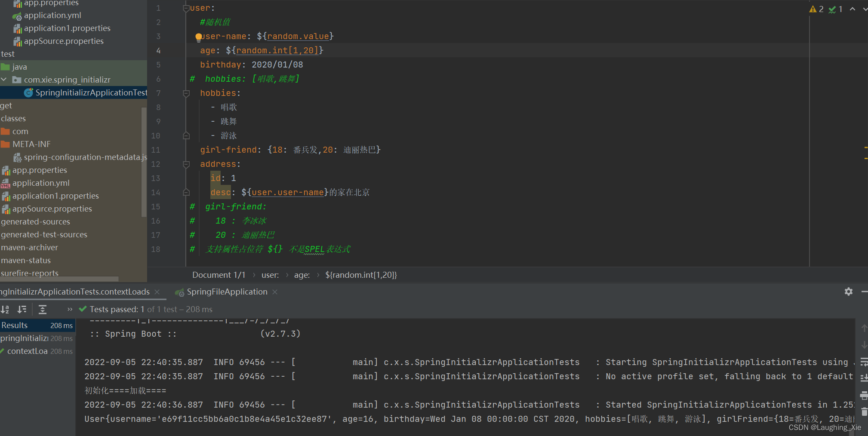Collapse the com.xie.spring_initializr package
This screenshot has width=868, height=436.
pos(4,80)
